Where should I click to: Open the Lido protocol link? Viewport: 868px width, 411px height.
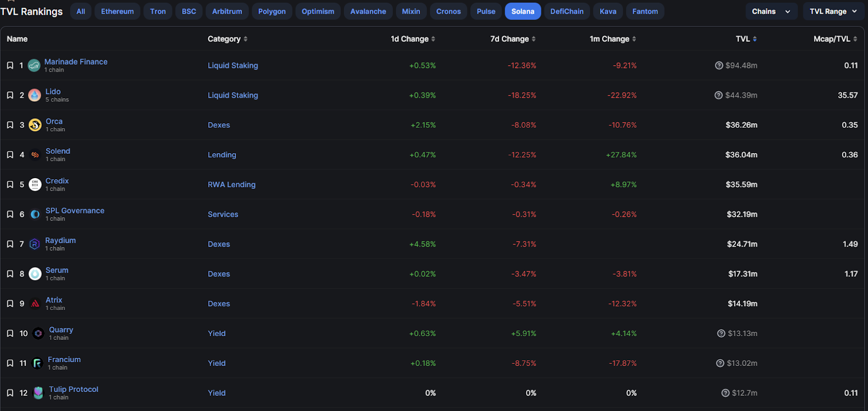click(53, 92)
